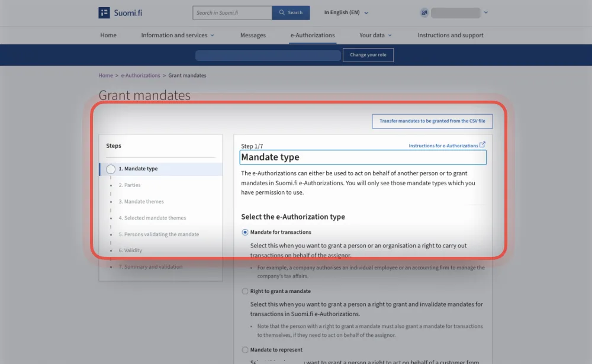Click the Suomi.fi logo icon
592x364 pixels.
pos(104,12)
